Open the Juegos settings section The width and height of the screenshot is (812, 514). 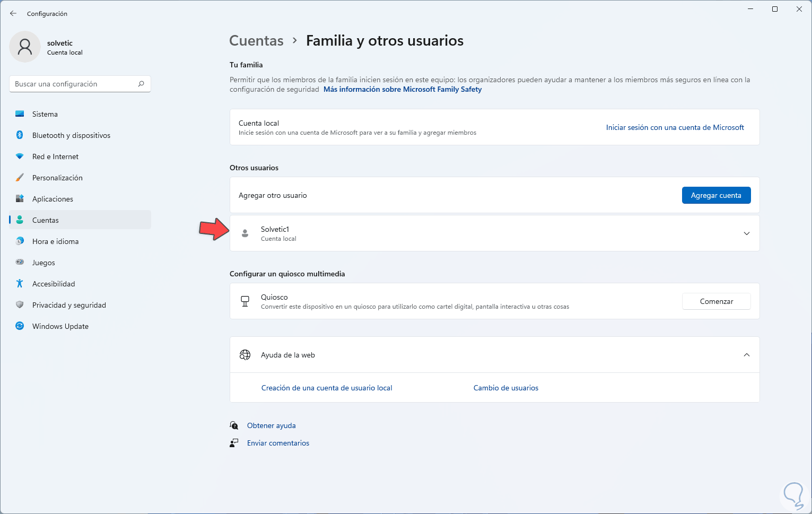(x=43, y=263)
